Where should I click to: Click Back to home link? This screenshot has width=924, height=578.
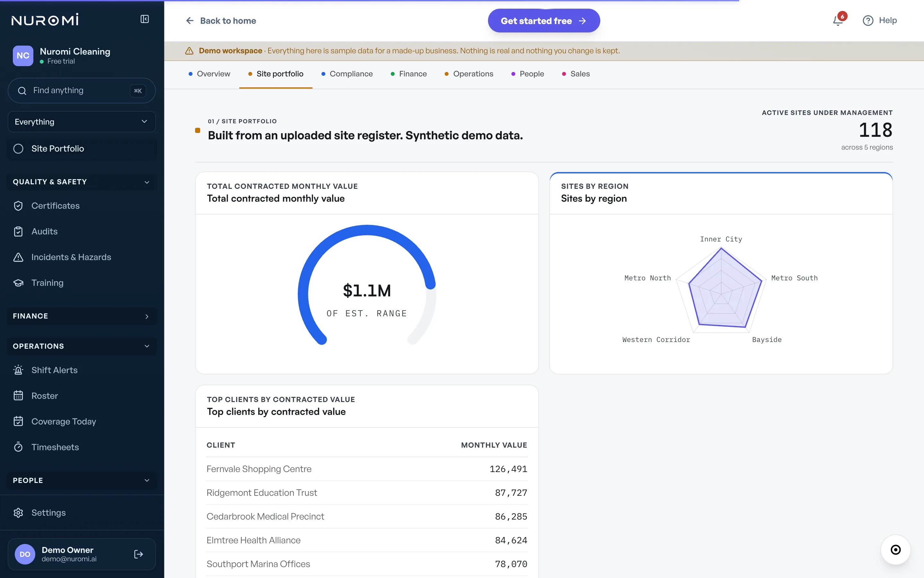click(221, 21)
